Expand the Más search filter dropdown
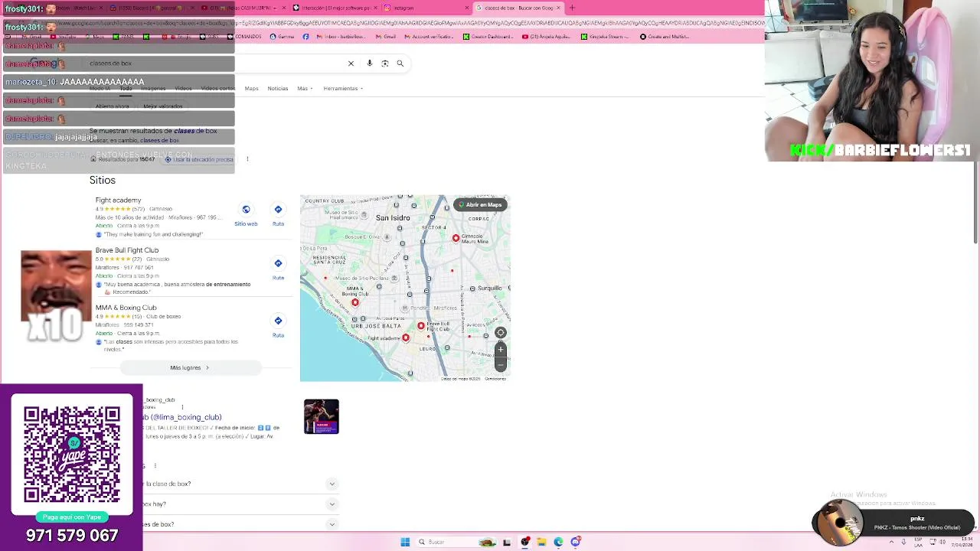This screenshot has width=980, height=551. tap(305, 89)
